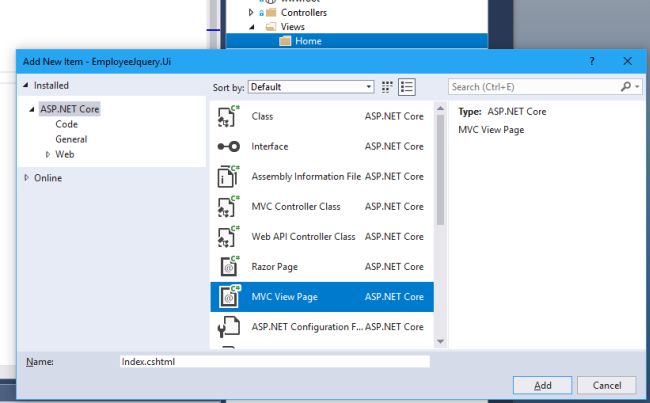Select the Web category
650x403 pixels.
coord(65,154)
